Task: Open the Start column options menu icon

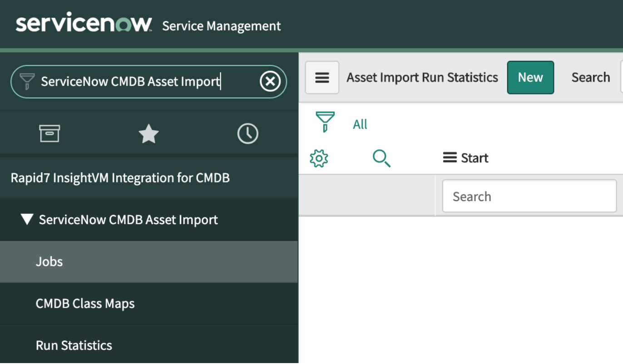Action: click(450, 158)
